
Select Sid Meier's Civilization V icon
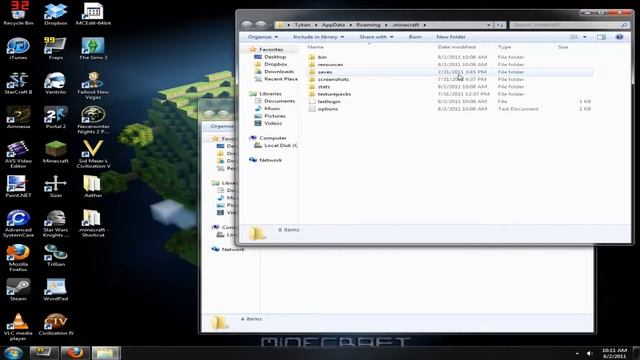pyautogui.click(x=93, y=154)
